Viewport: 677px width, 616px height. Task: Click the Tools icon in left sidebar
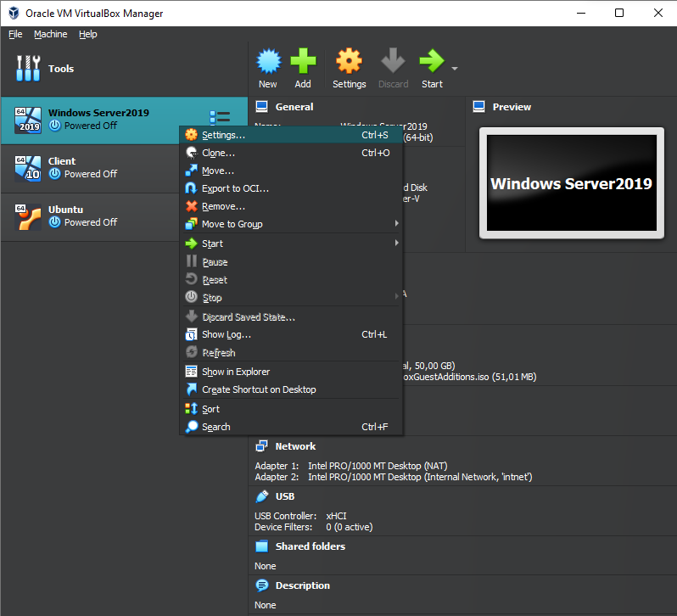[28, 69]
